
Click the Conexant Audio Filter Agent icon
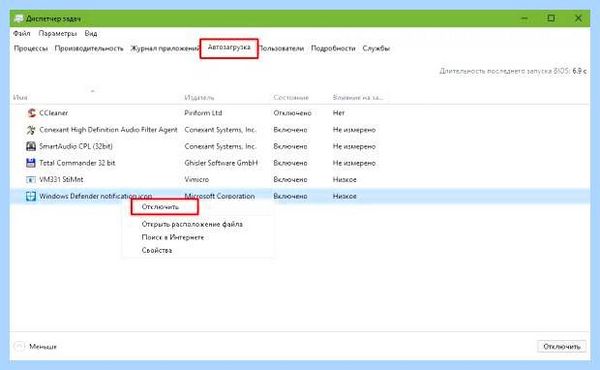31,130
